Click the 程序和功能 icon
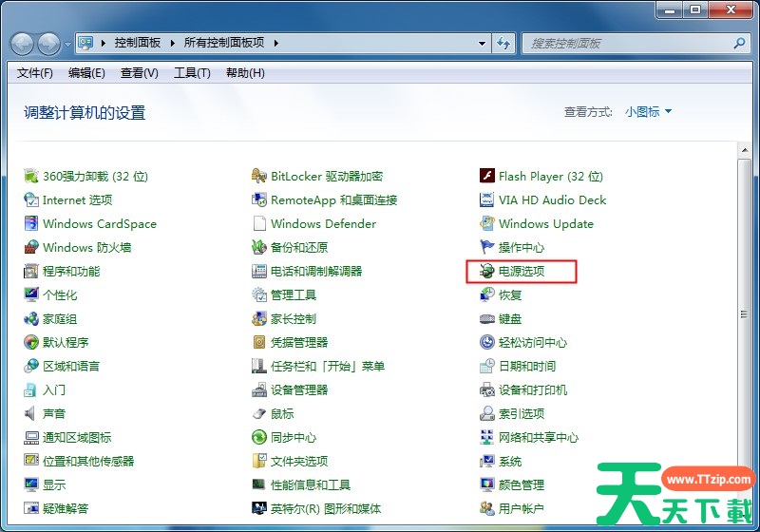Screen dimensions: 760x532 [31, 271]
